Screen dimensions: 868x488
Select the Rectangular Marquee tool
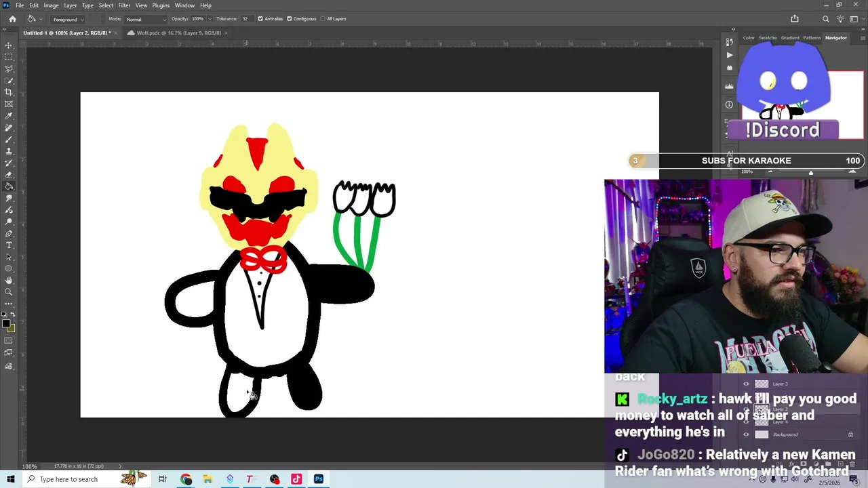9,57
